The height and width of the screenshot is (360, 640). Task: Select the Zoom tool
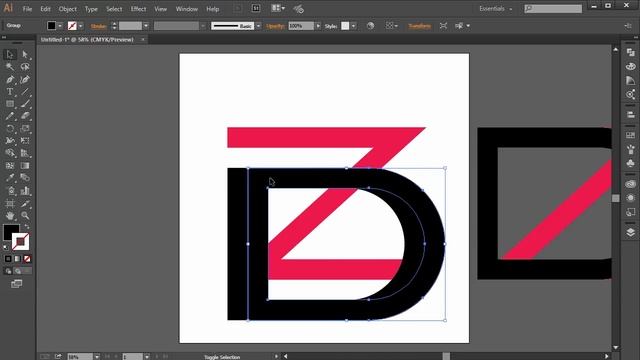pyautogui.click(x=25, y=215)
